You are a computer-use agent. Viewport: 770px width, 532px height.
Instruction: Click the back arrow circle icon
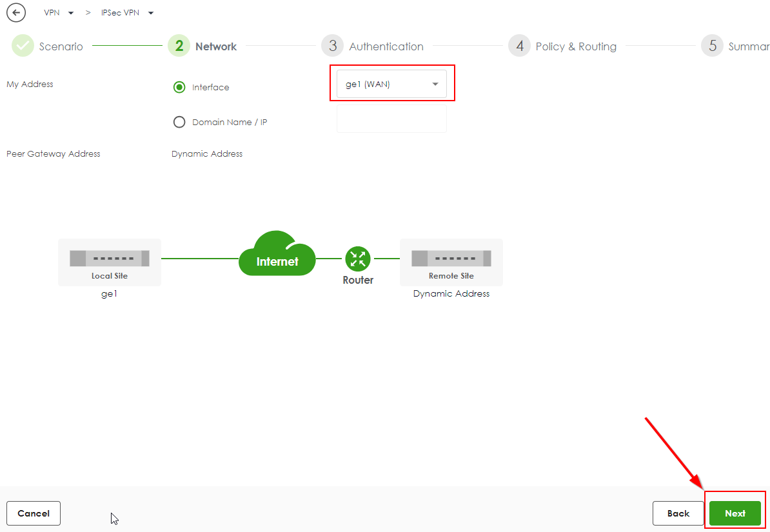(x=16, y=13)
